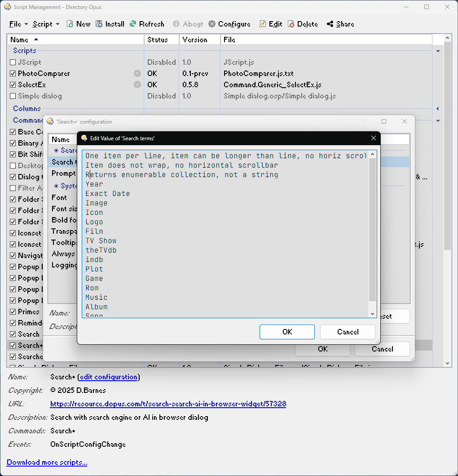Screen dimensions: 458x476
Task: Click the Delete toolbar icon
Action: click(x=291, y=24)
